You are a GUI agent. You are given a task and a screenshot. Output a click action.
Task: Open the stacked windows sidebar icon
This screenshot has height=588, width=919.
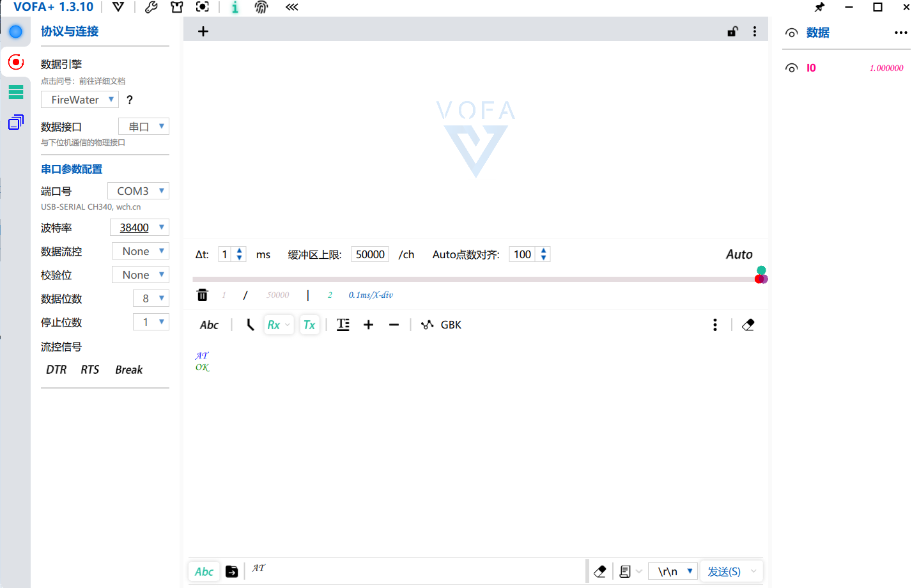point(16,122)
